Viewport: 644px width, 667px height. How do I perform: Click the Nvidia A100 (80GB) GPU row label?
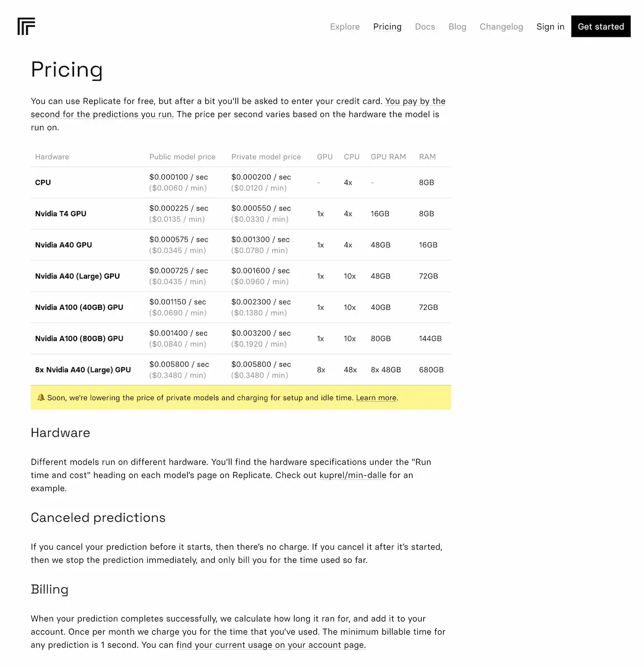click(x=79, y=338)
